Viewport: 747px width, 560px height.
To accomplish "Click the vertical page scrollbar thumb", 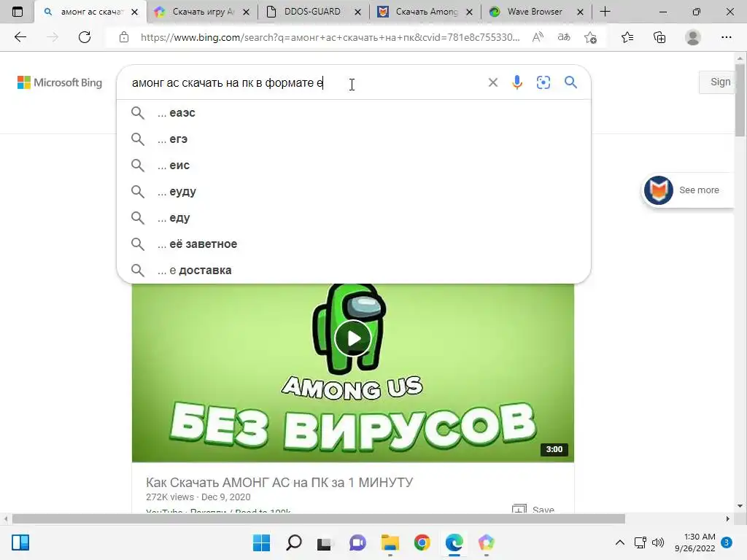I will click(x=740, y=100).
